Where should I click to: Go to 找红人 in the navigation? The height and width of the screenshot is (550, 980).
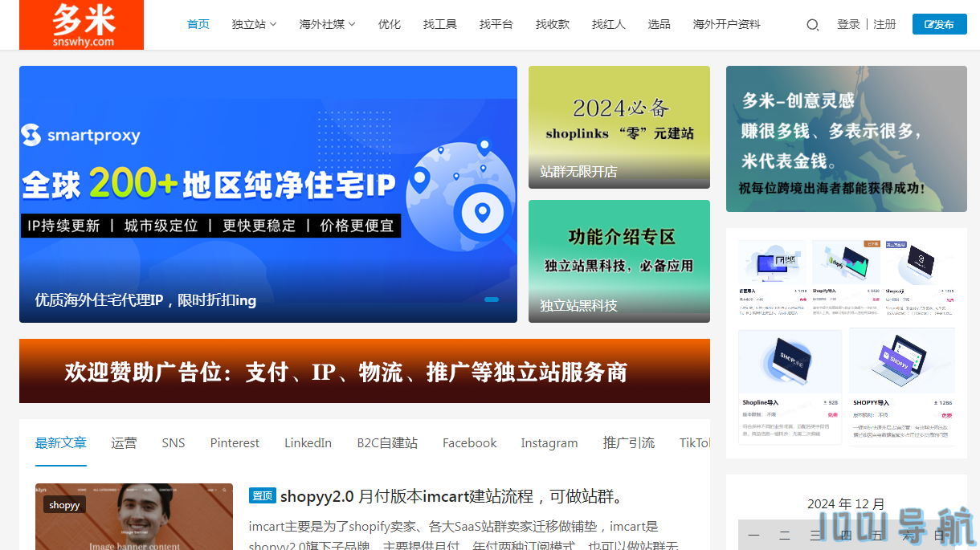609,24
